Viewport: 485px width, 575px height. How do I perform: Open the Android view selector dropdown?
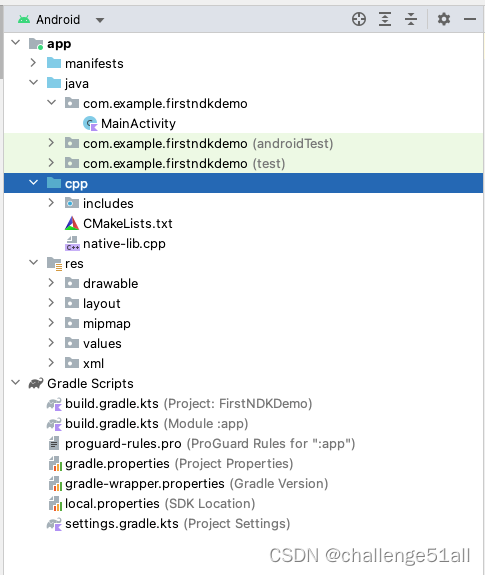pos(100,20)
